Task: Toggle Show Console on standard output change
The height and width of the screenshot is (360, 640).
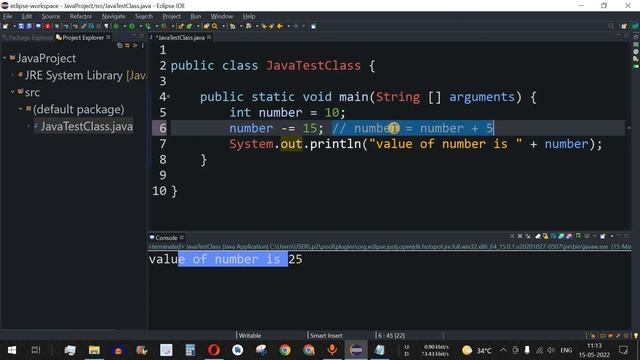Action: pos(561,236)
